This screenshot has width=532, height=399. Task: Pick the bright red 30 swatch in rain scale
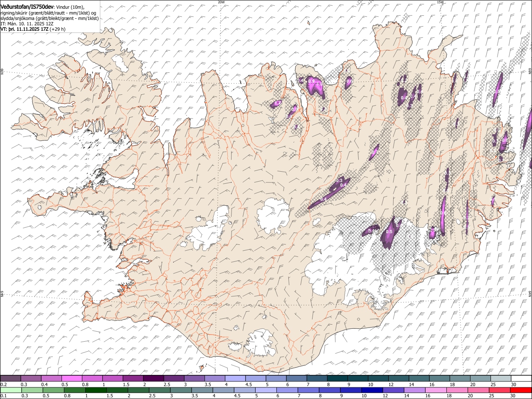point(521,390)
